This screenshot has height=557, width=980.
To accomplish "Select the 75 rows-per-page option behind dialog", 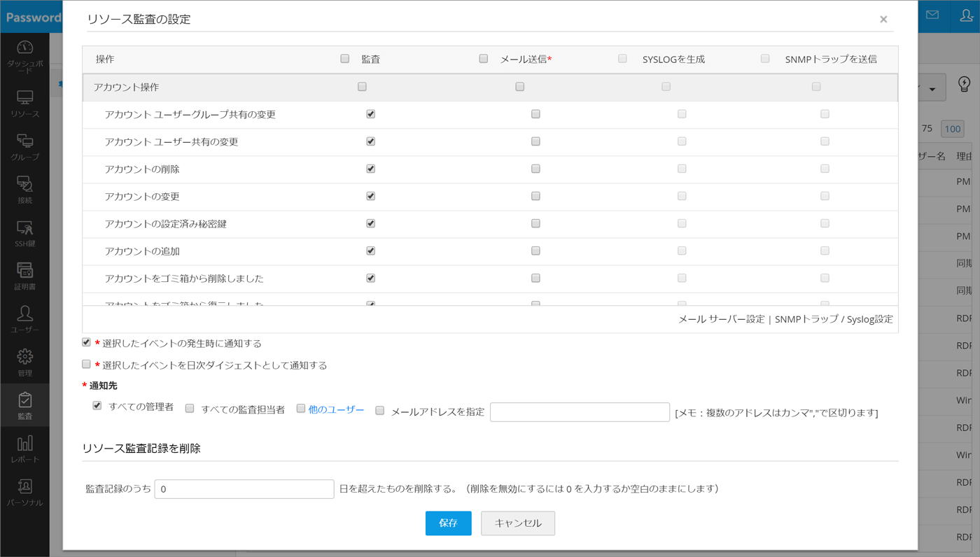I will (927, 129).
